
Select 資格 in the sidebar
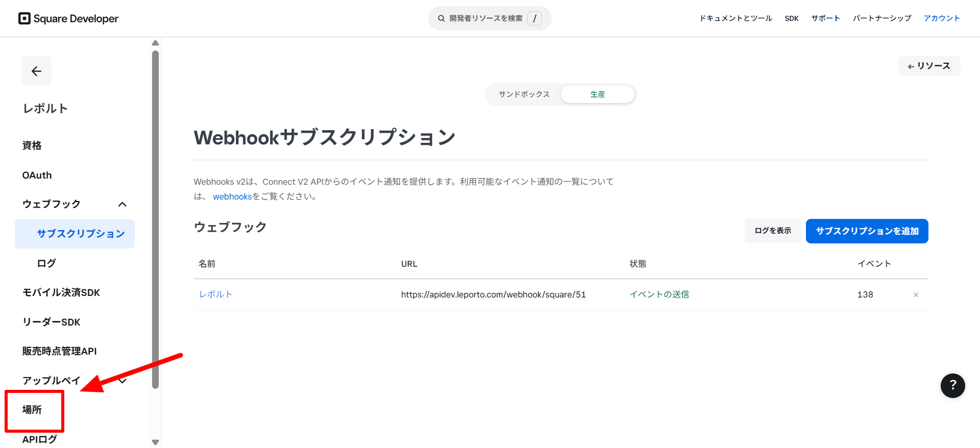tap(32, 145)
